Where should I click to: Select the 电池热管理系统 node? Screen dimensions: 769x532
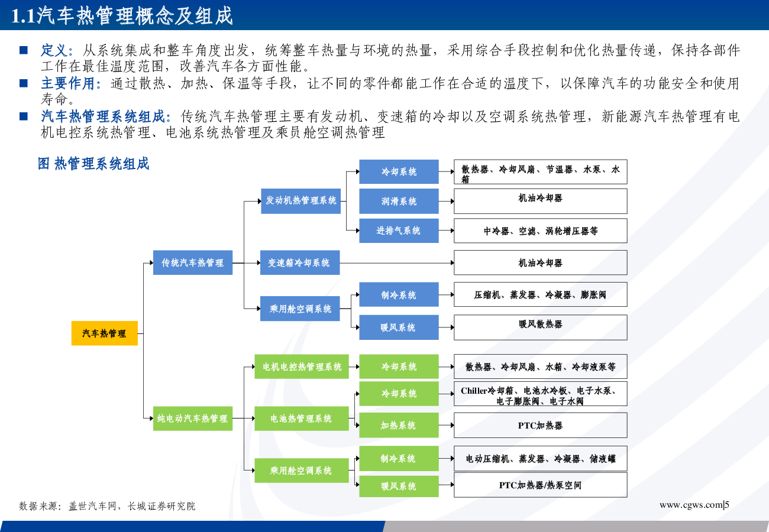(302, 419)
